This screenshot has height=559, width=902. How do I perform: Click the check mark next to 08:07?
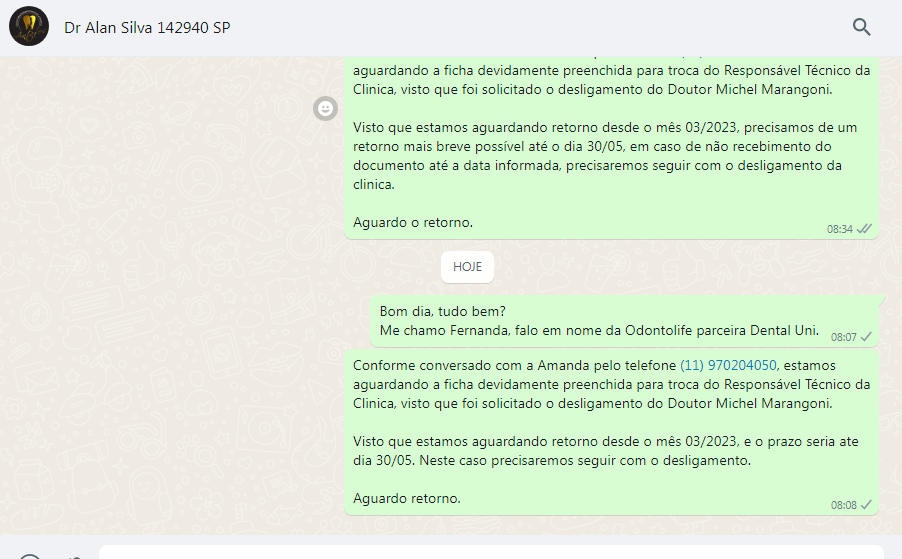(866, 336)
